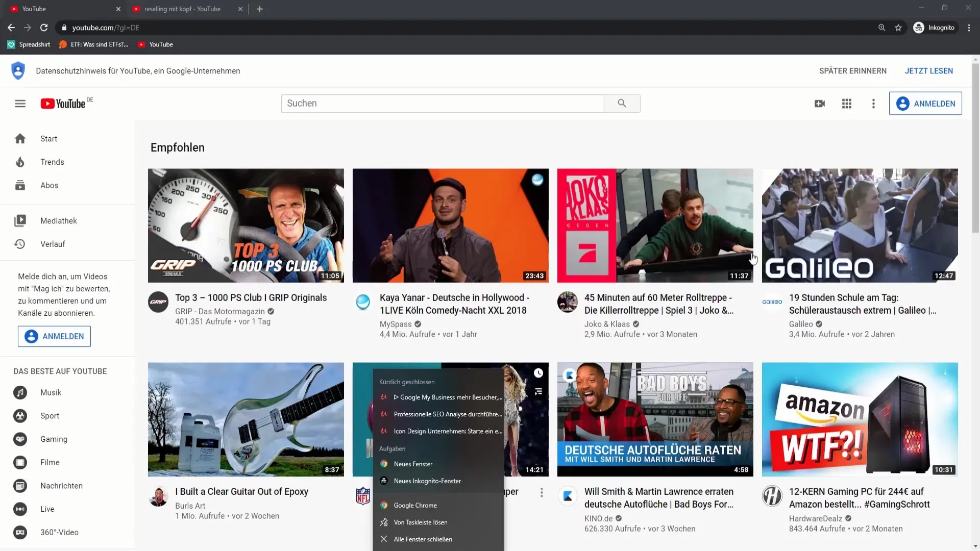Viewport: 980px width, 551px height.
Task: Open the Galileo school video thumbnail
Action: click(860, 226)
